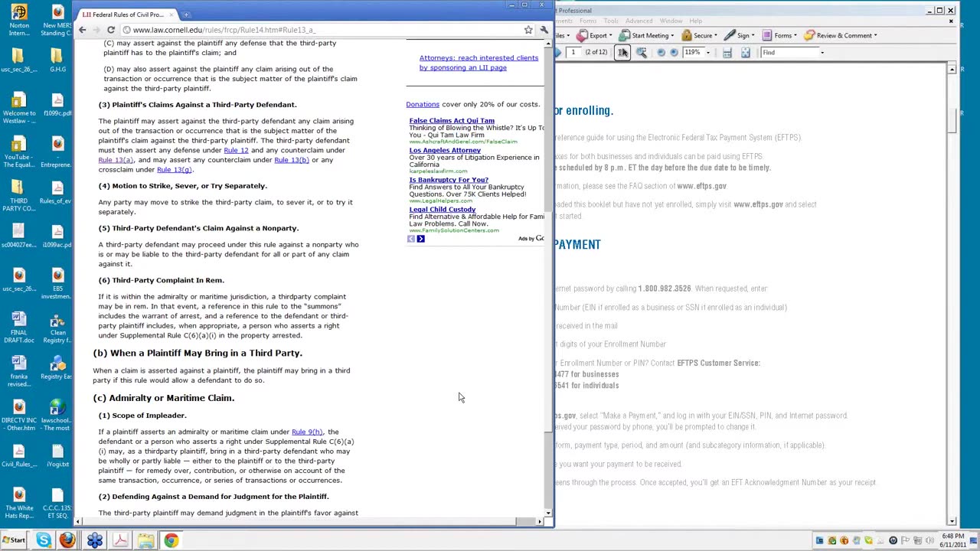The width and height of the screenshot is (980, 551).
Task: Open the Find options dropdown arrow
Action: 822,53
